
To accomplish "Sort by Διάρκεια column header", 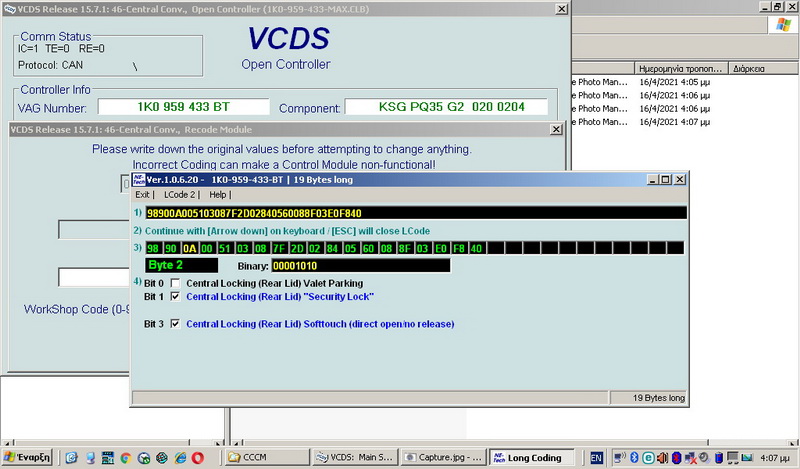I will 764,68.
